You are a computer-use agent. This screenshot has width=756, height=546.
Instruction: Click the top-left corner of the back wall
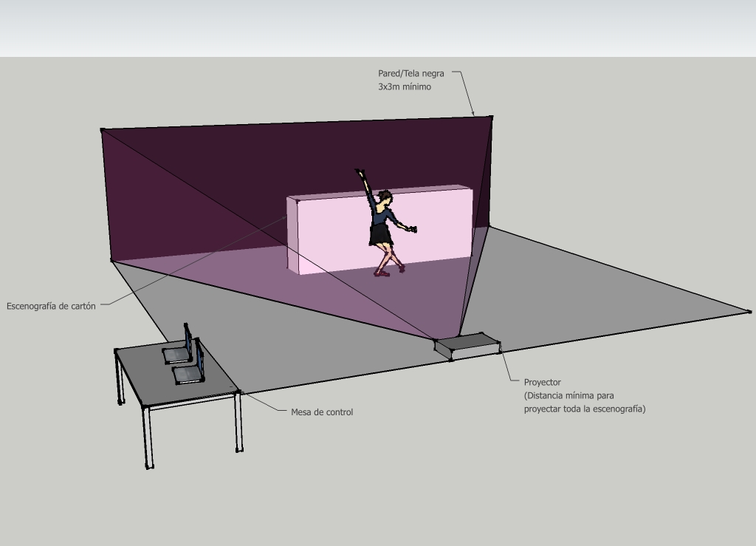coord(103,130)
